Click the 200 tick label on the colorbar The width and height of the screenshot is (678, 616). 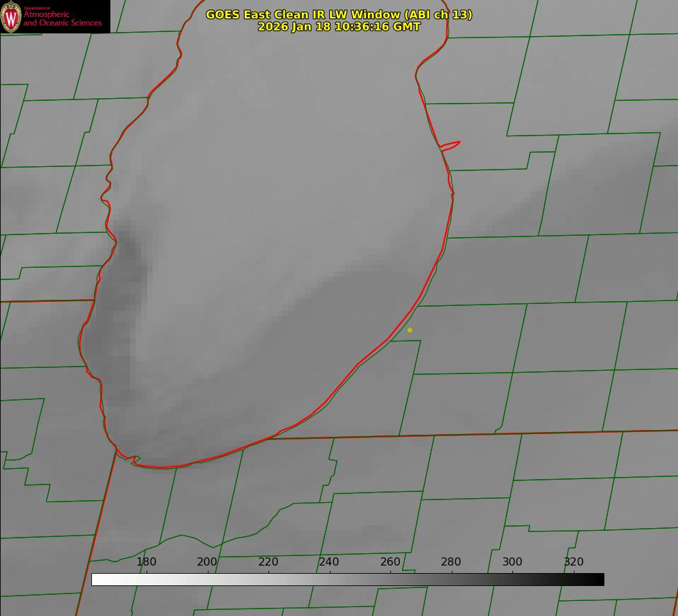[x=207, y=562]
